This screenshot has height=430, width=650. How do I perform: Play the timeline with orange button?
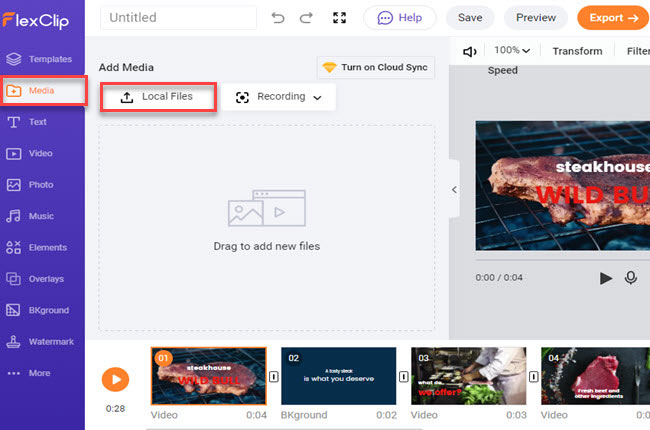pyautogui.click(x=115, y=379)
